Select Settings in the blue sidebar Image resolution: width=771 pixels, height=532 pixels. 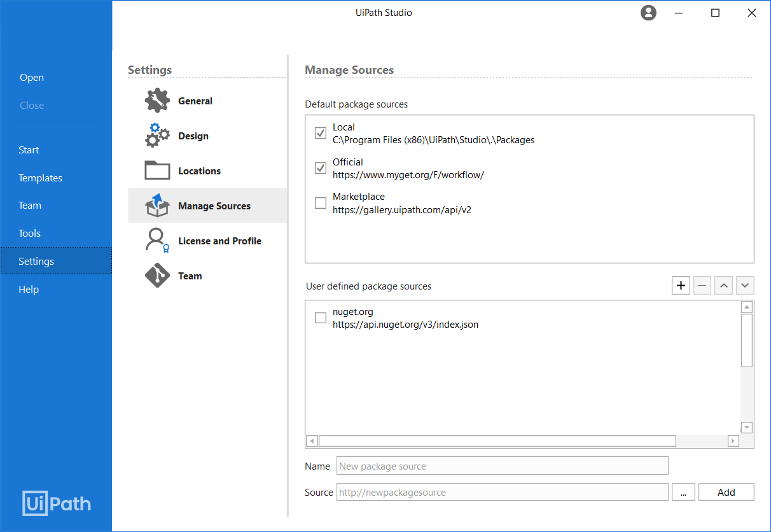(56, 261)
